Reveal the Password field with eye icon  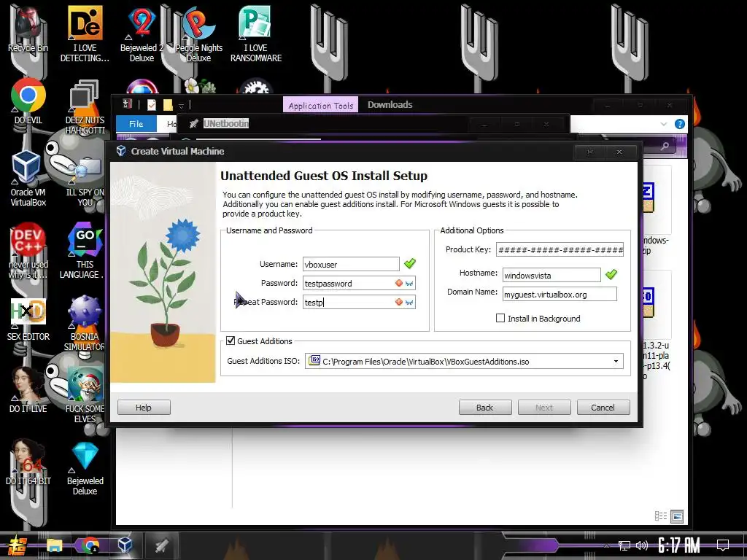409,284
